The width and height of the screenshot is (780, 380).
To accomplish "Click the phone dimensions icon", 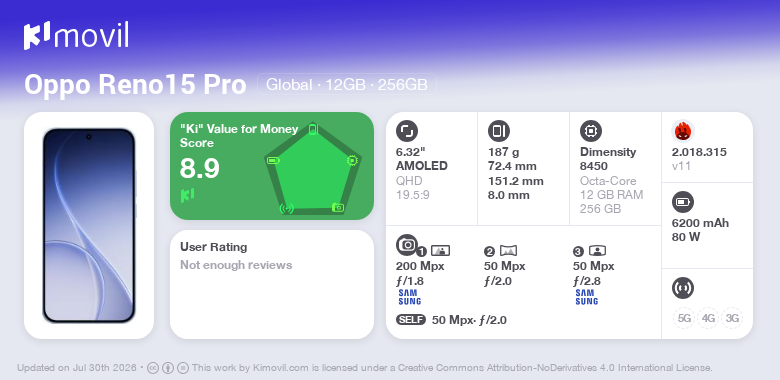I will (498, 131).
